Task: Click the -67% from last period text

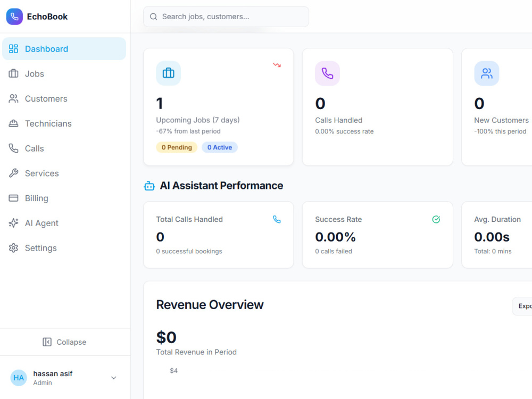Action: (188, 131)
